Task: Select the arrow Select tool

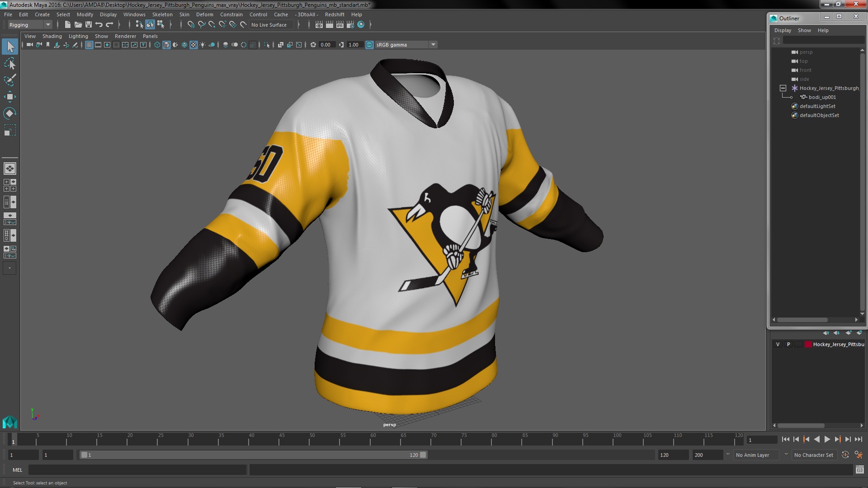Action: (x=10, y=47)
